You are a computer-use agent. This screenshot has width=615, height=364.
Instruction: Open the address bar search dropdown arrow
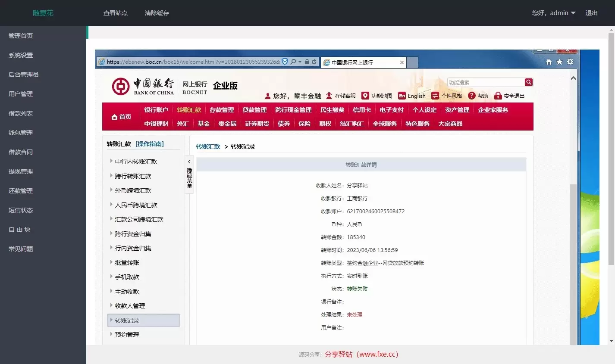(300, 62)
